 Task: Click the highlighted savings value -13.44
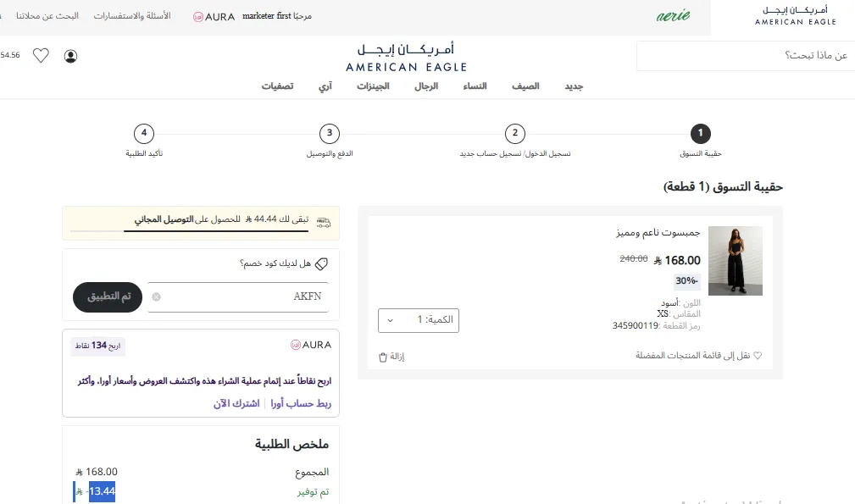click(102, 491)
